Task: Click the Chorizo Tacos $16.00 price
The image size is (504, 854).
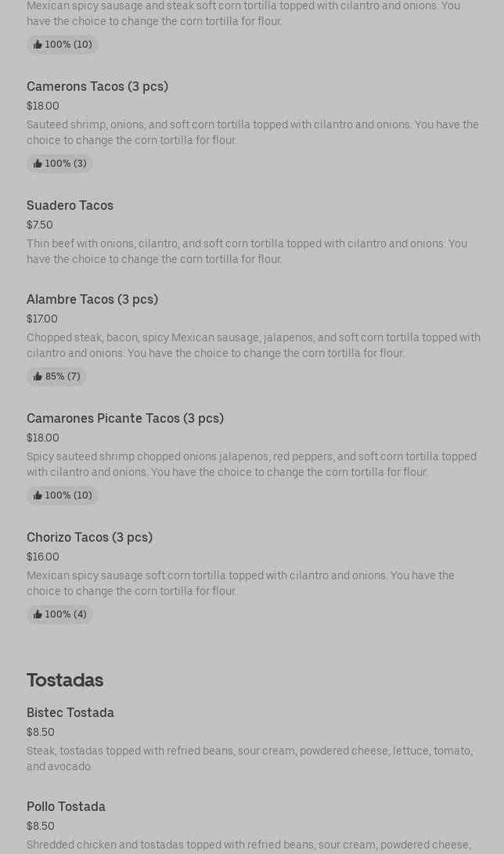Action: [43, 557]
